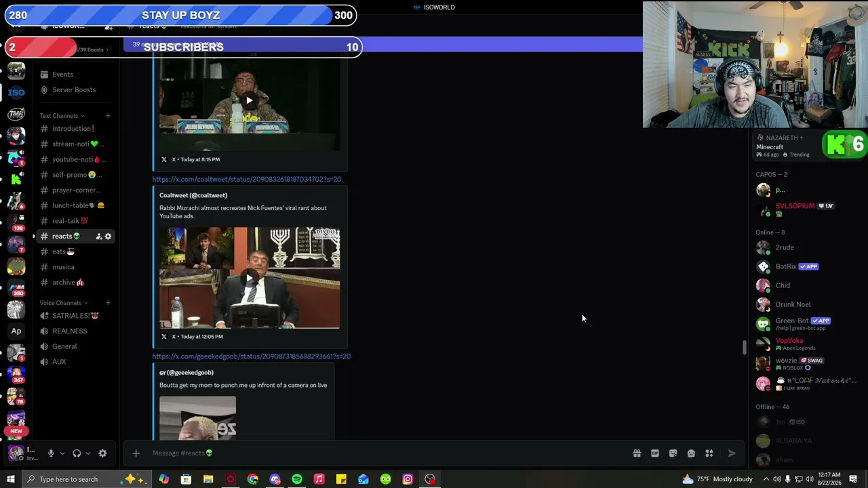
Task: Open the TMG server icon
Action: coord(16,114)
